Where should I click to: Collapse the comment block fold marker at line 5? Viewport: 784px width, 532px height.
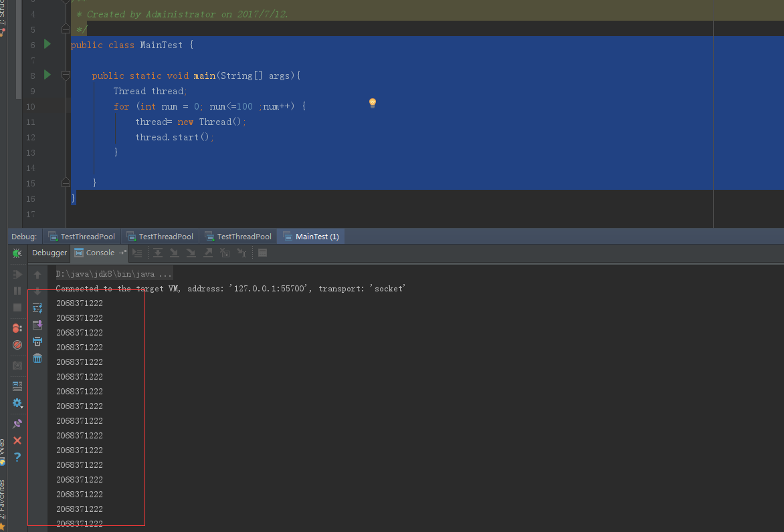coord(66,29)
